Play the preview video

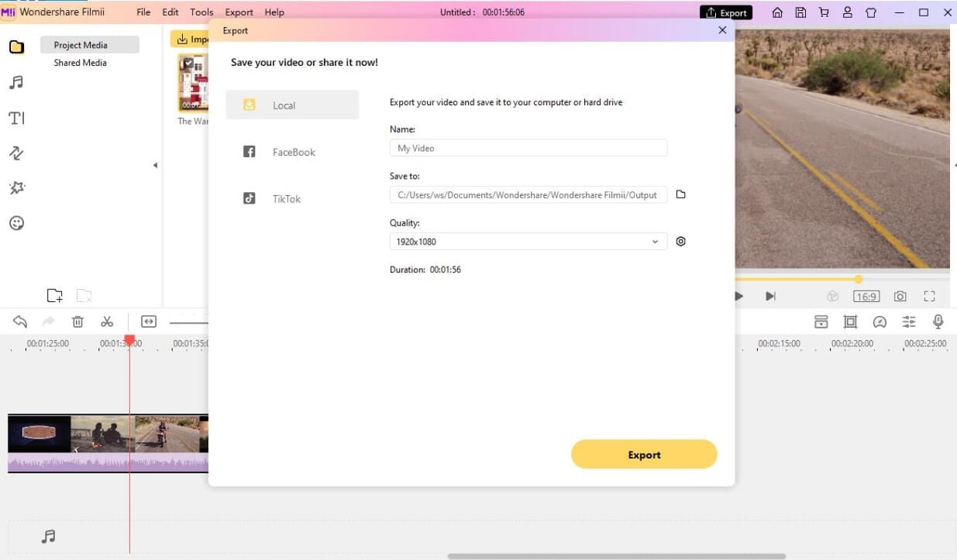738,296
